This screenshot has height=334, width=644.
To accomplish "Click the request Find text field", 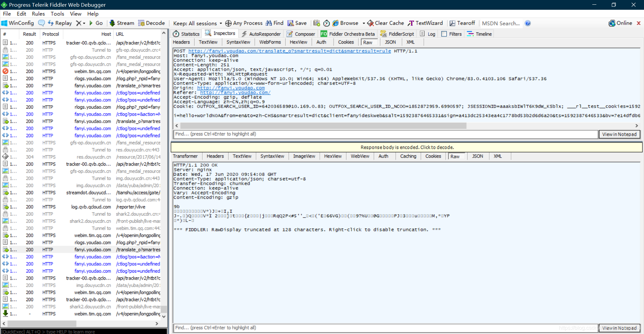I will [x=386, y=134].
